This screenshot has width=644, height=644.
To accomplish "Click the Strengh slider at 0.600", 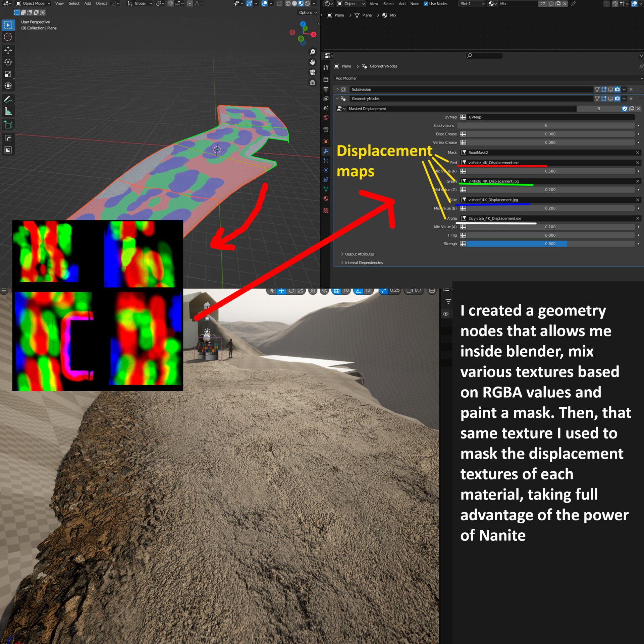I will (550, 244).
